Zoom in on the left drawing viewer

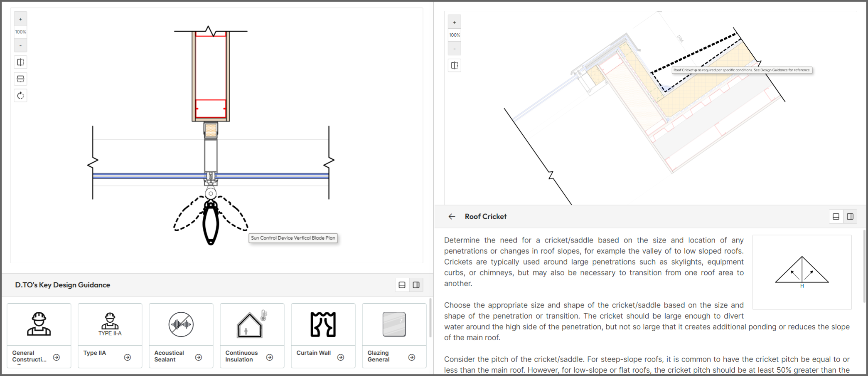tap(20, 19)
